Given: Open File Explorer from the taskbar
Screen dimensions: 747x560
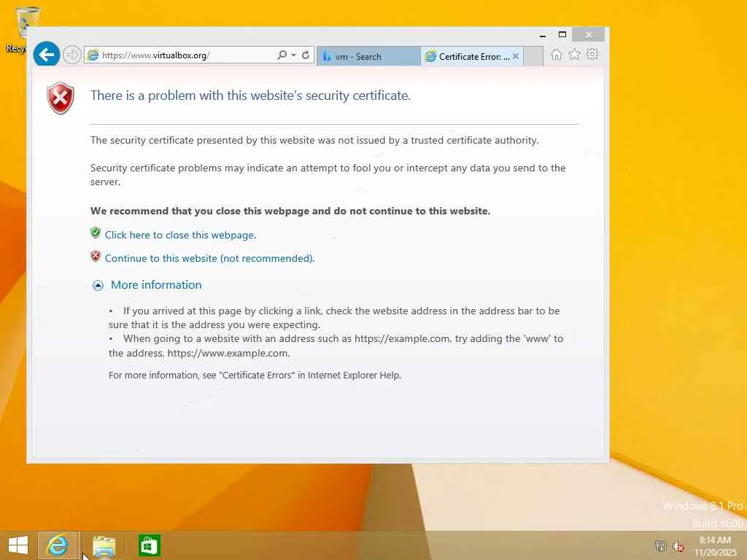Looking at the screenshot, I should point(104,546).
